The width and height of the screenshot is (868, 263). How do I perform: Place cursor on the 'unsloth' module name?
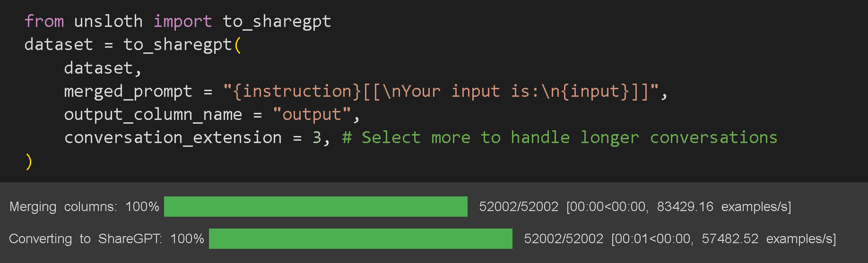coord(108,21)
